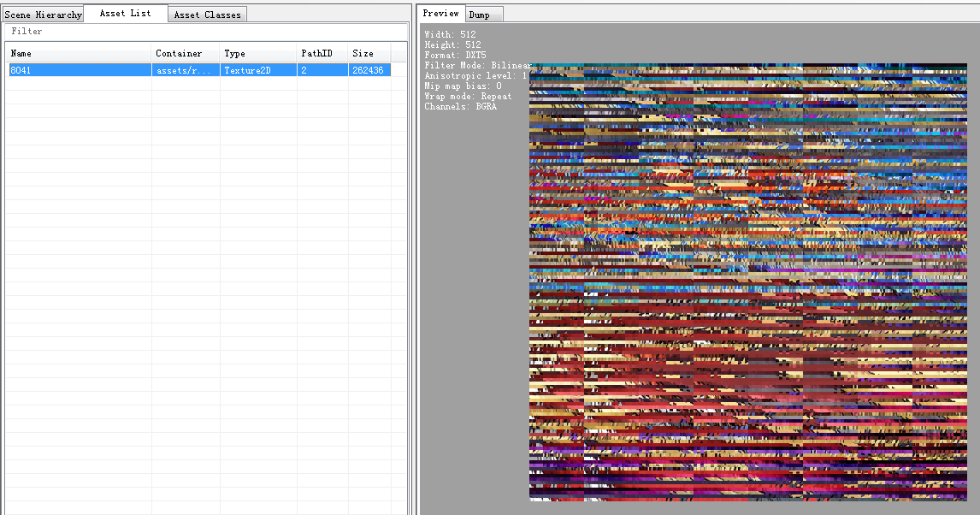Screen dimensions: 980x515
Task: Click the Size value 262436
Action: (x=368, y=69)
